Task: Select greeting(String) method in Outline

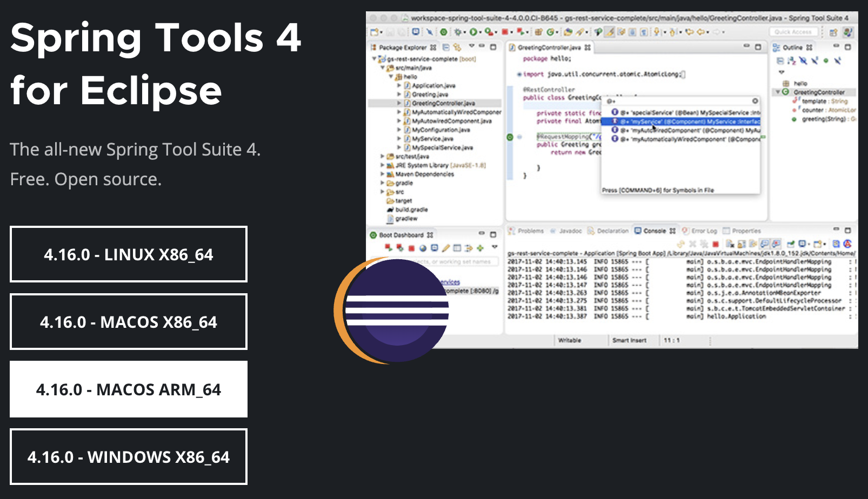Action: 824,119
